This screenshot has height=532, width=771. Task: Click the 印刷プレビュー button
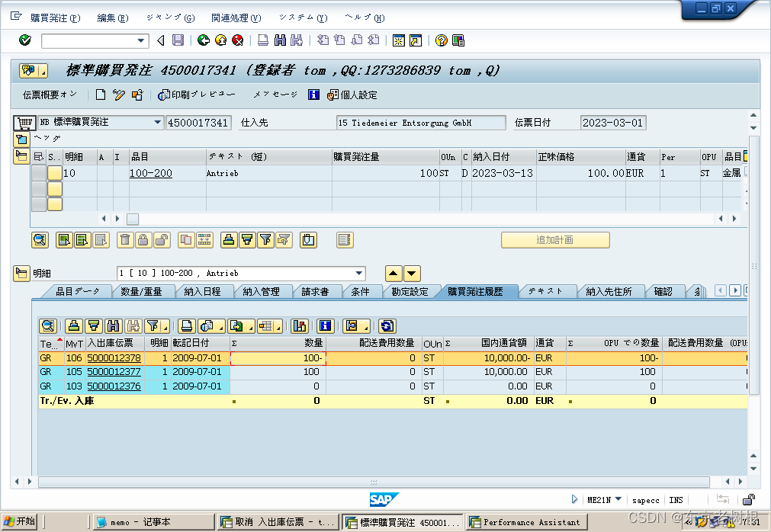coord(196,95)
